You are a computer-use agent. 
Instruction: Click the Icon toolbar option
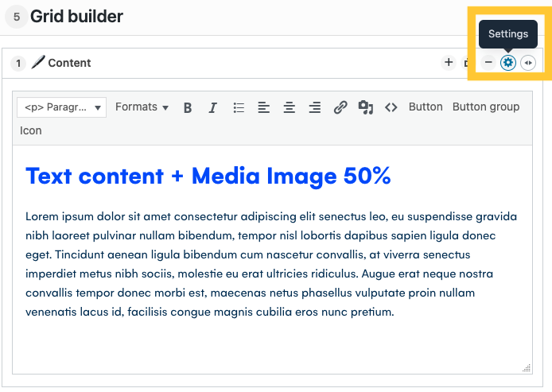[x=31, y=130]
